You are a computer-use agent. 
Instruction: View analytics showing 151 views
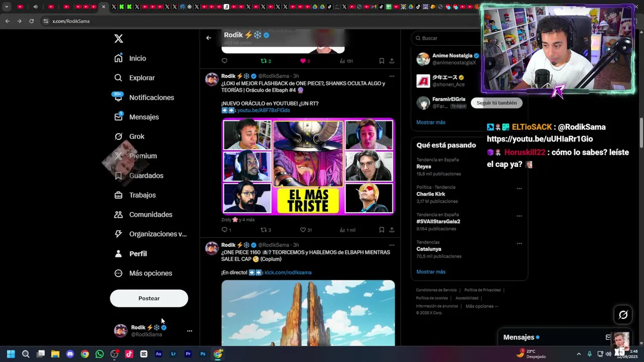coord(346,61)
